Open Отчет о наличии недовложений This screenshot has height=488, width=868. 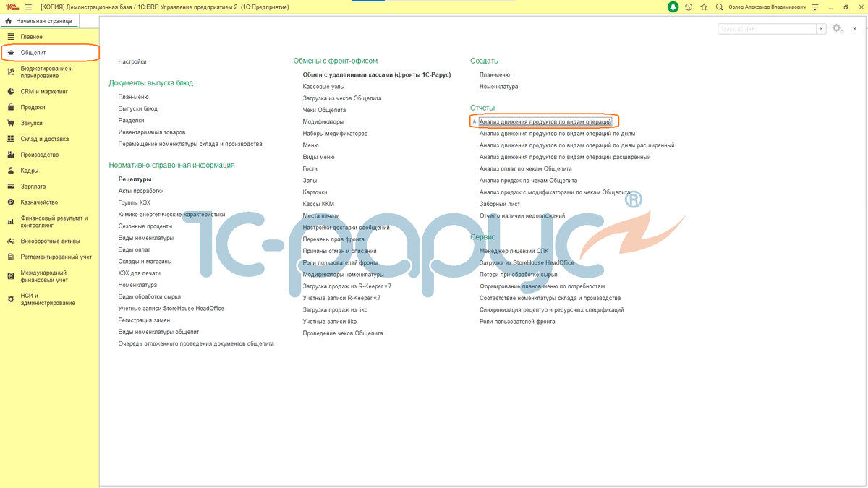(522, 215)
